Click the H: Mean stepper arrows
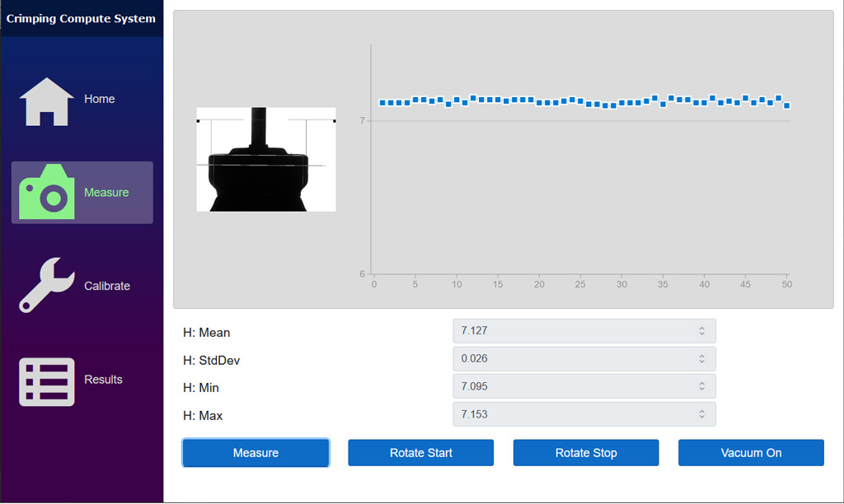Viewport: 844px width, 504px height. [701, 331]
